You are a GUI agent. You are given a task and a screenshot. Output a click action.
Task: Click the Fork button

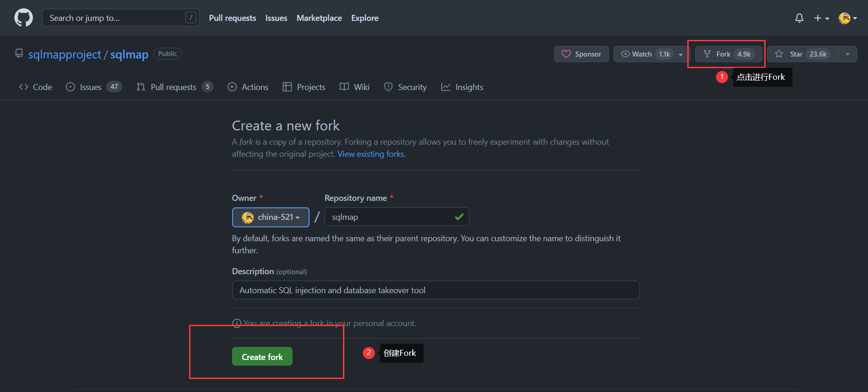[x=729, y=54]
